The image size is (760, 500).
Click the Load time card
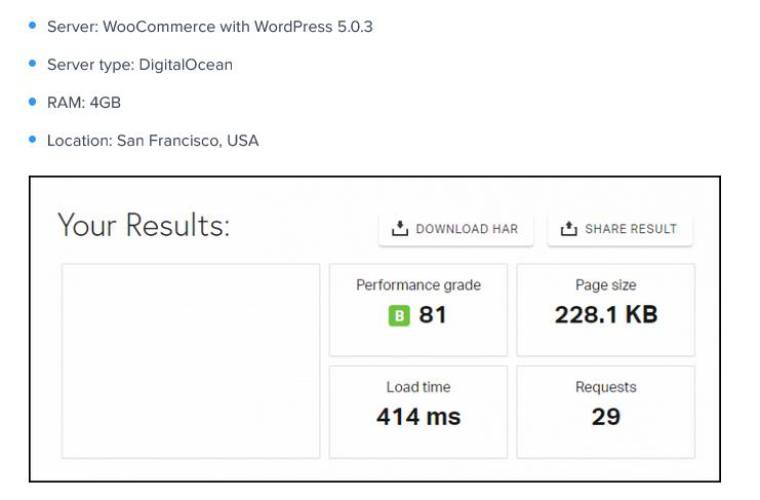click(x=418, y=411)
